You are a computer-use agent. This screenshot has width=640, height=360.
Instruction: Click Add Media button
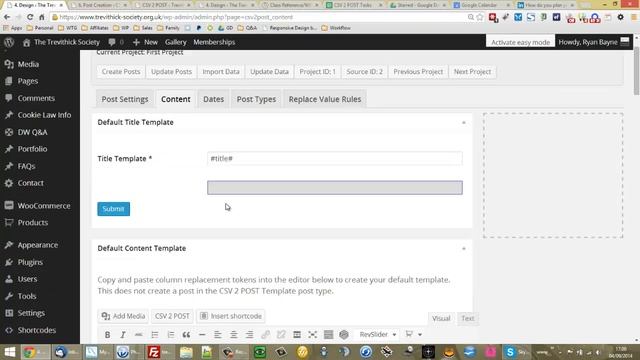[x=123, y=316]
